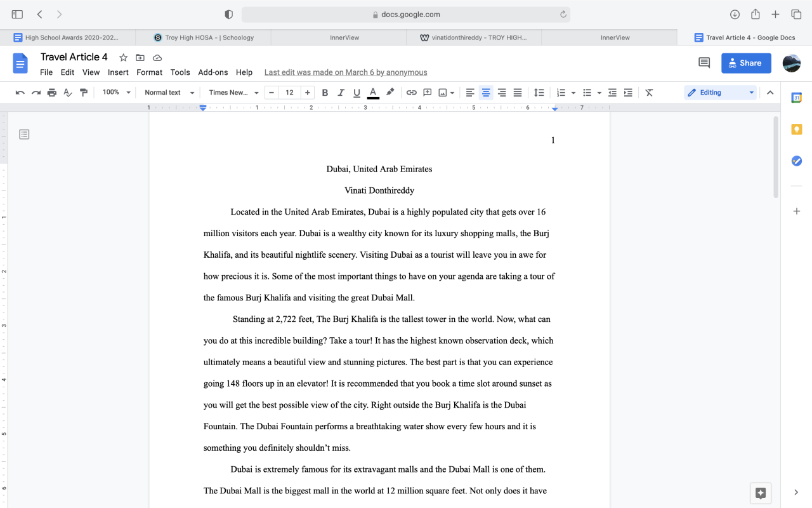Reload the page in Safari address bar
This screenshot has width=812, height=508.
(x=563, y=15)
